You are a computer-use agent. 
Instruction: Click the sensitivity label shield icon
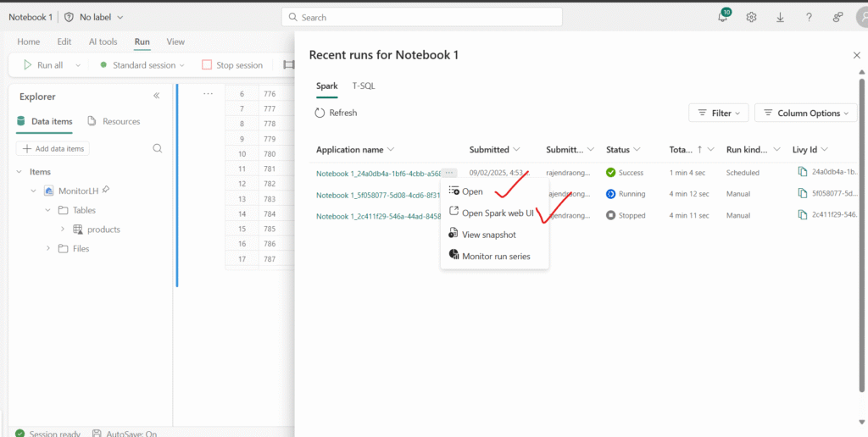[70, 17]
